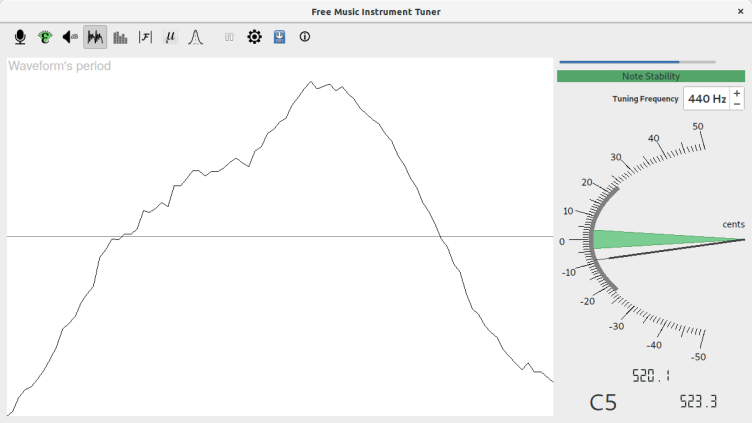
Task: Open settings with the gear icon
Action: click(254, 37)
